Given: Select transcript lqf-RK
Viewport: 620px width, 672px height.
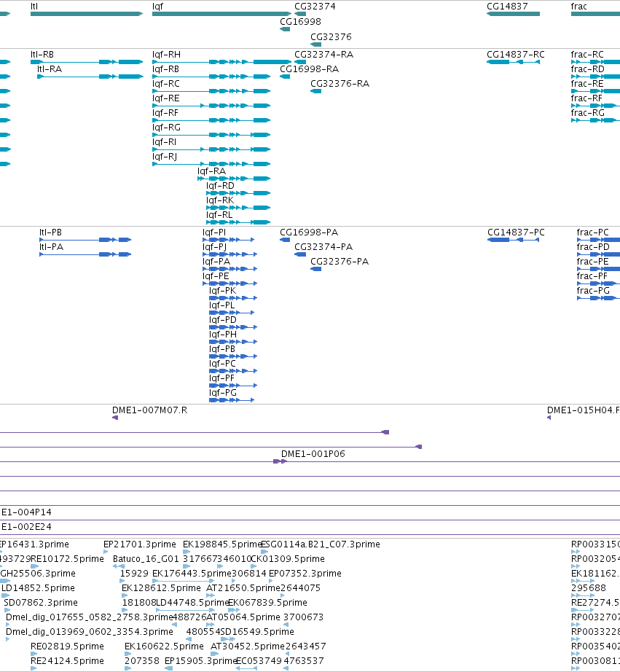Looking at the screenshot, I should [220, 200].
